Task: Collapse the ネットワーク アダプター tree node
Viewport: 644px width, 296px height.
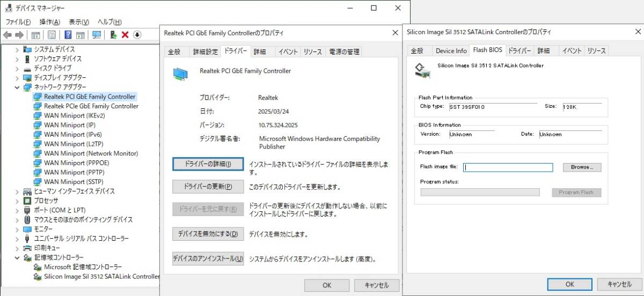Action: pyautogui.click(x=17, y=87)
